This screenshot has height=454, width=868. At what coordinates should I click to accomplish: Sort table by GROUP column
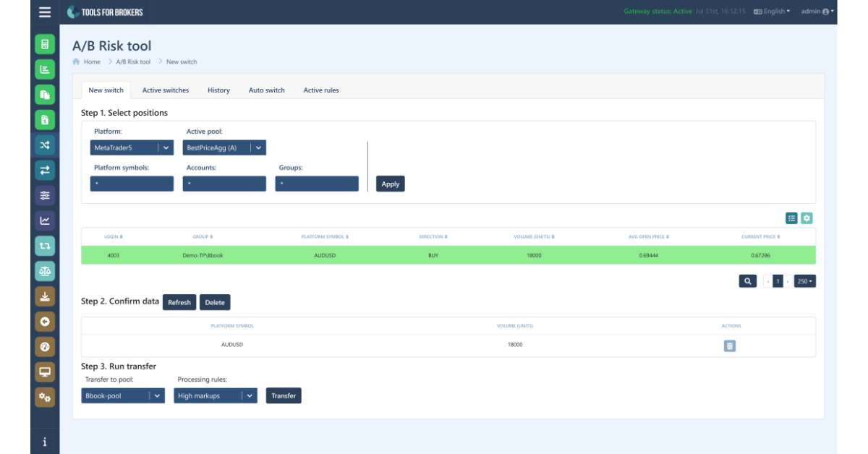coord(203,237)
